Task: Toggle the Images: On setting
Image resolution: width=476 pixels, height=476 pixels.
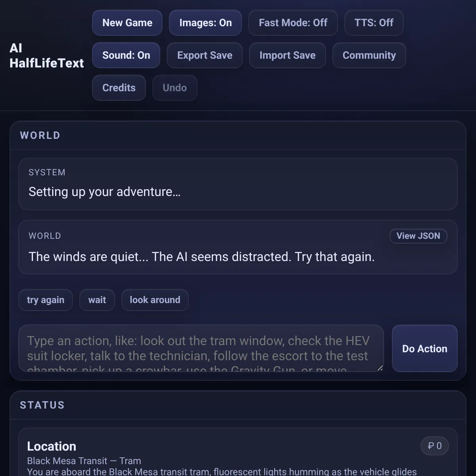Action: [x=205, y=23]
